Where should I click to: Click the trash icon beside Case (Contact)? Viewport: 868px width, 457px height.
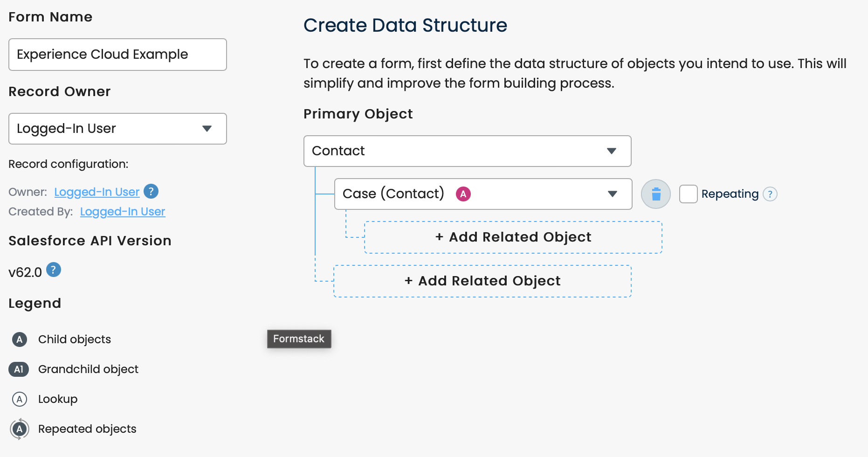655,194
